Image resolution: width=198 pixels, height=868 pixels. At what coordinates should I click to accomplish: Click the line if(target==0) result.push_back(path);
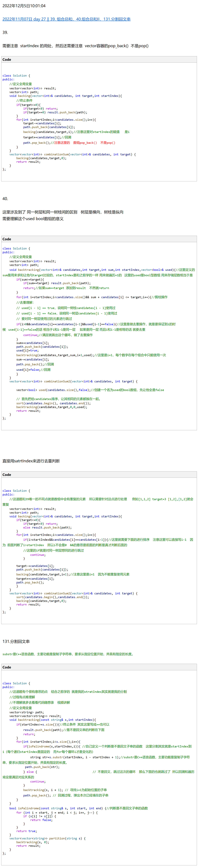click(55, 112)
